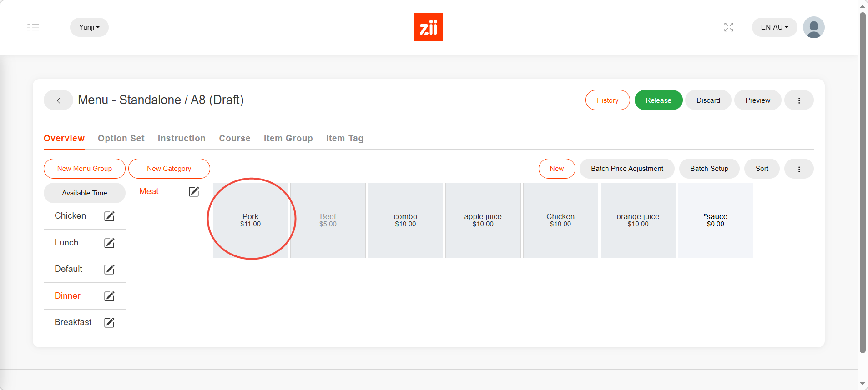The image size is (868, 390).
Task: Switch to the Item Group tab
Action: (x=288, y=139)
